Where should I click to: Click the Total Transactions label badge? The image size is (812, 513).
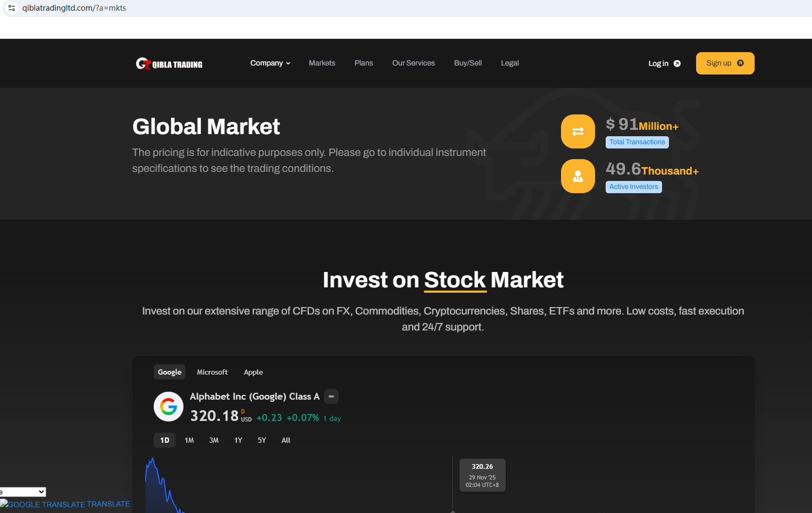click(637, 142)
